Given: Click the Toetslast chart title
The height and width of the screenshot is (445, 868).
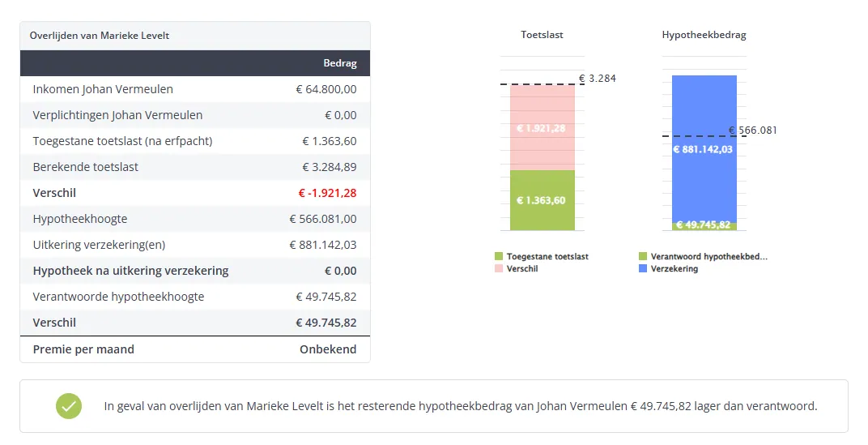Looking at the screenshot, I should click(542, 34).
